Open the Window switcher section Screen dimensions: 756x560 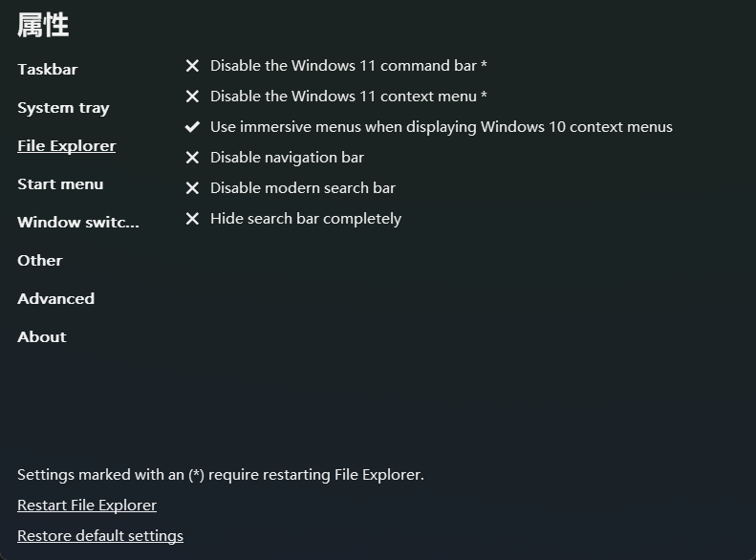click(78, 223)
